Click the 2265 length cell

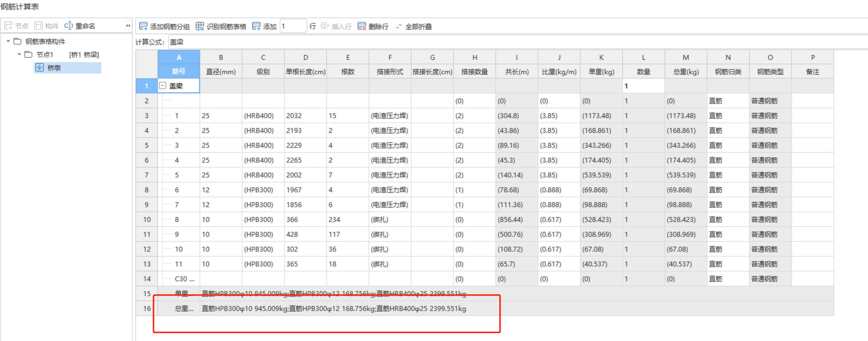pos(306,160)
